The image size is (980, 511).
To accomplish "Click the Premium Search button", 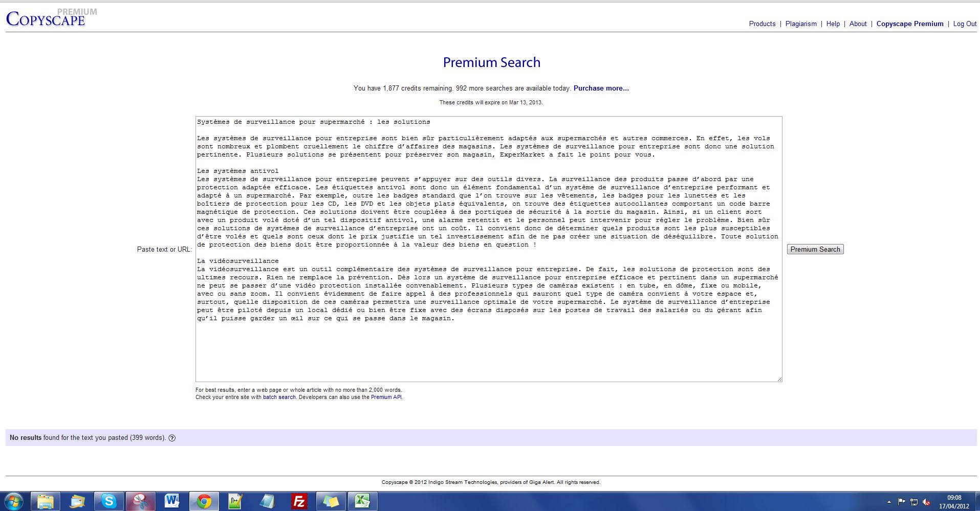I will (x=815, y=249).
